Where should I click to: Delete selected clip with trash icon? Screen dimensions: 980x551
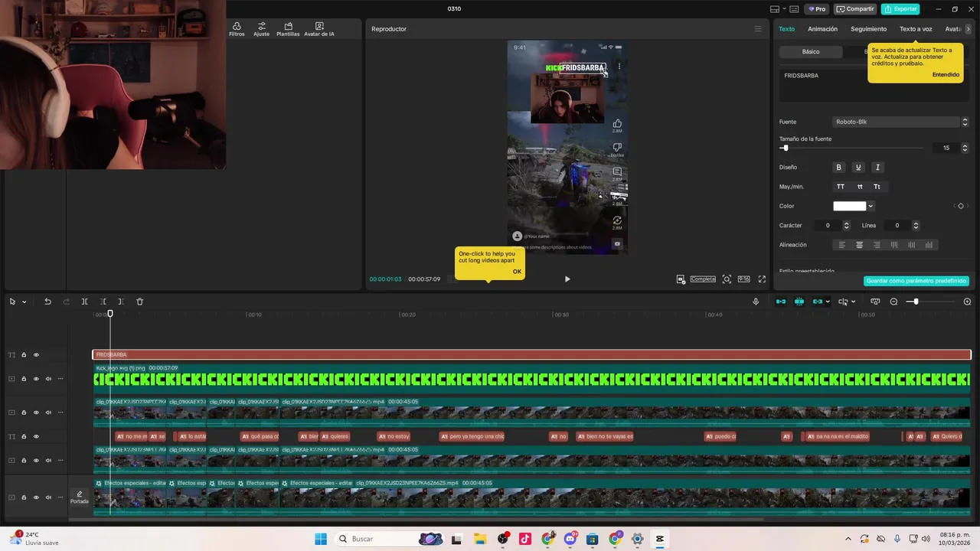139,302
